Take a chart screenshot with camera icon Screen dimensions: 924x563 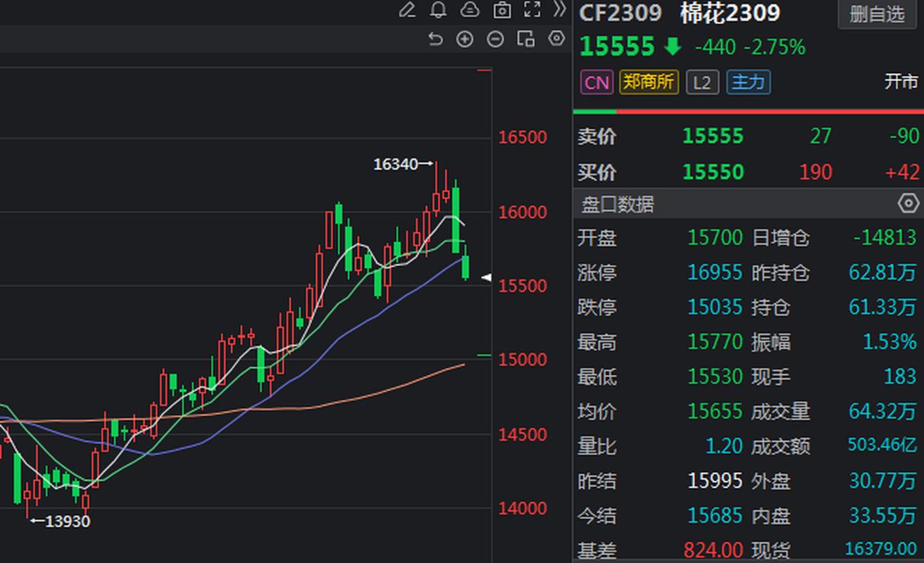click(x=501, y=10)
